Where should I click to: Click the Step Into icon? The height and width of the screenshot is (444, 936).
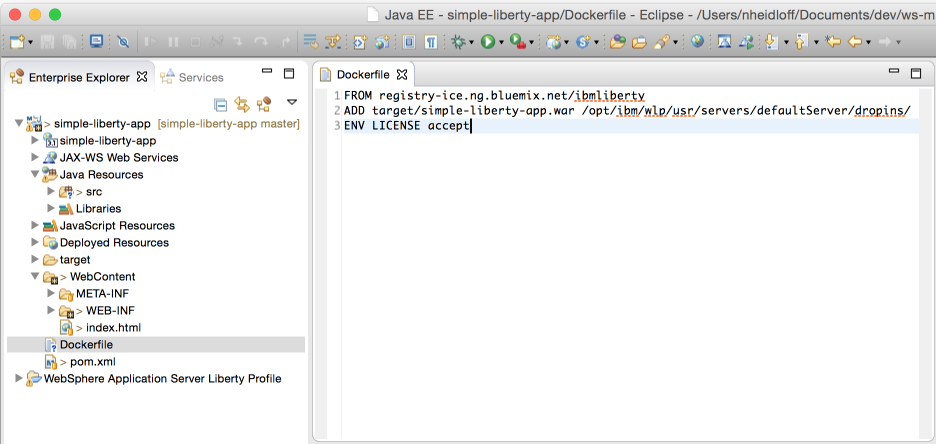tap(239, 42)
